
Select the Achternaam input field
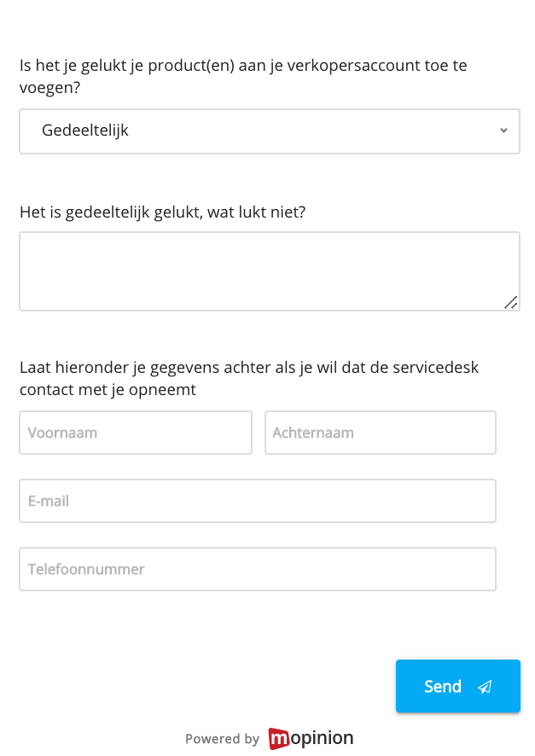[x=381, y=433]
